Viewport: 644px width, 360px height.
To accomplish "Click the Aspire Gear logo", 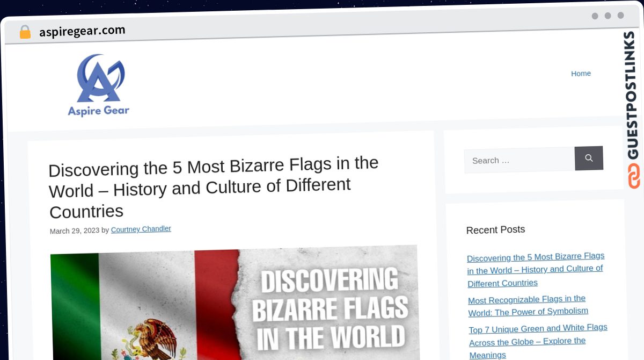I will (x=99, y=85).
